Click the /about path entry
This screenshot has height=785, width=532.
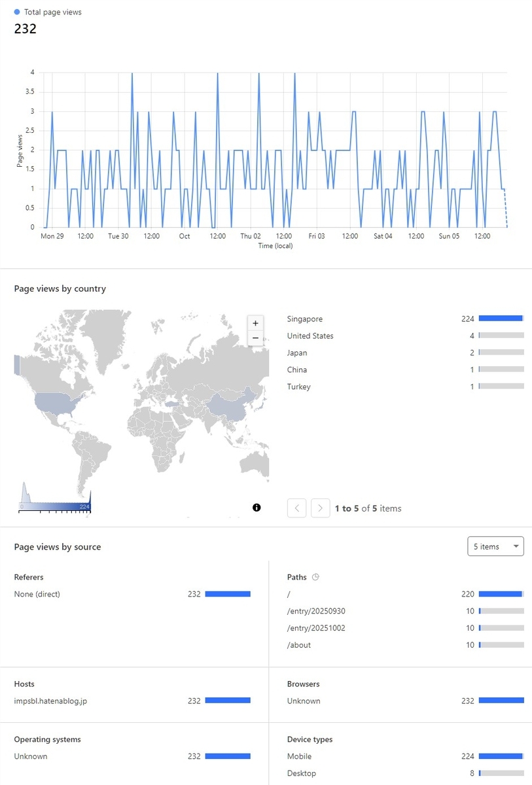(299, 645)
